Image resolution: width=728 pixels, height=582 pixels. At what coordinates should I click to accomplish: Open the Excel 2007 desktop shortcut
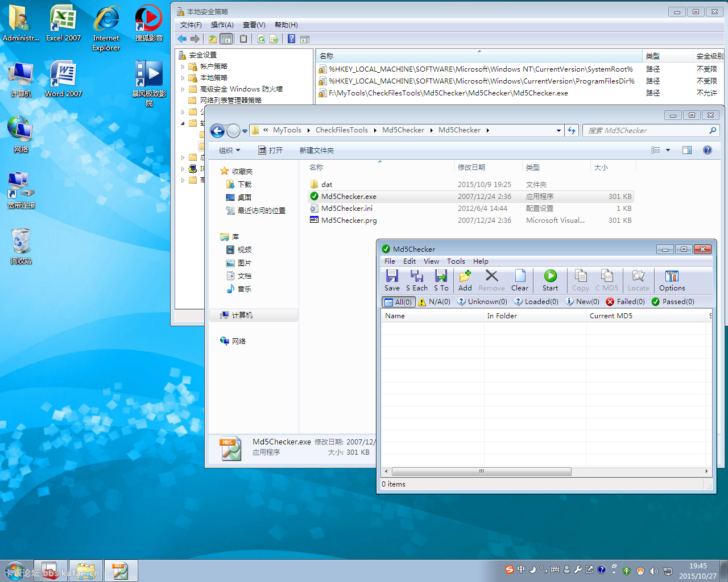63,23
